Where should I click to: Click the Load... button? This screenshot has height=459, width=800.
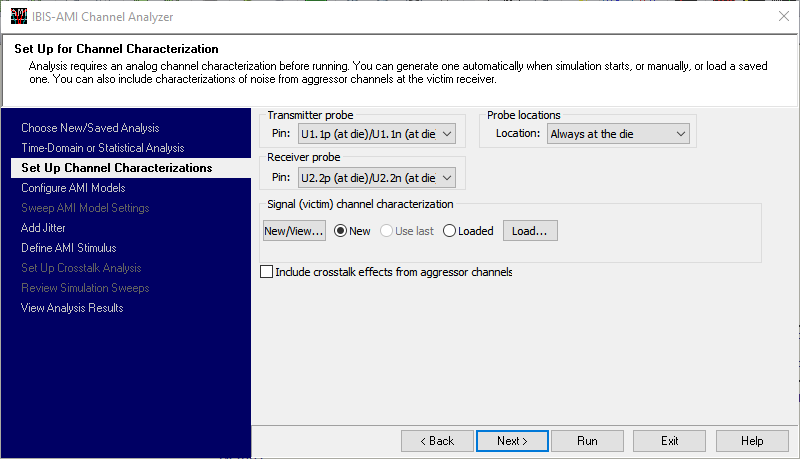pos(530,231)
